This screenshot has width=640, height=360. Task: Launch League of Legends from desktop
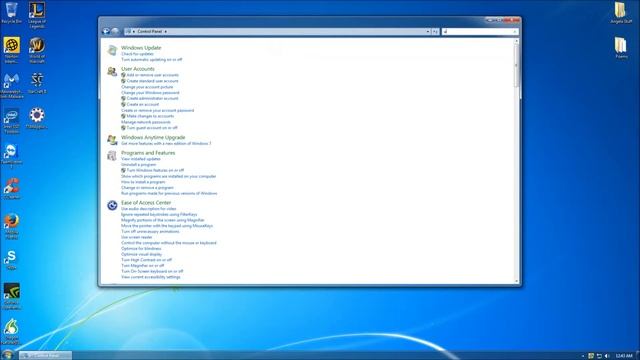(37, 15)
